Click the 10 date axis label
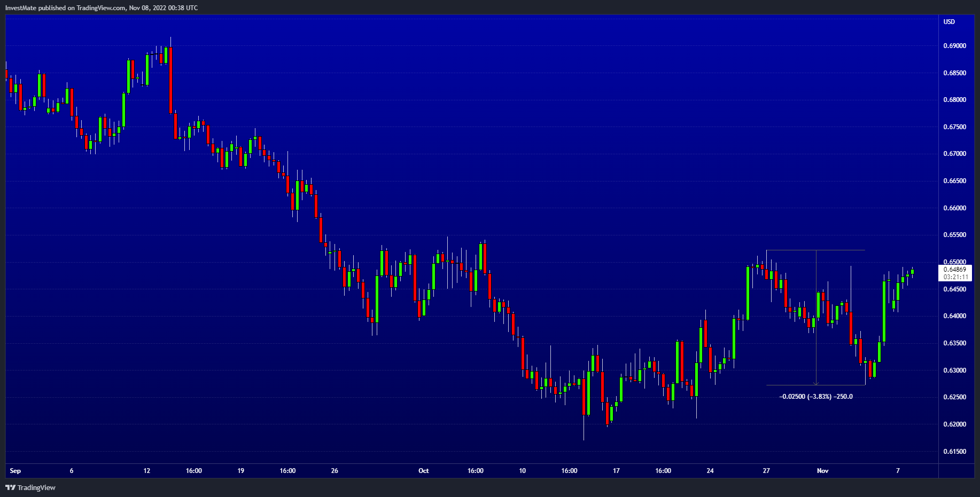This screenshot has width=980, height=497. (523, 471)
